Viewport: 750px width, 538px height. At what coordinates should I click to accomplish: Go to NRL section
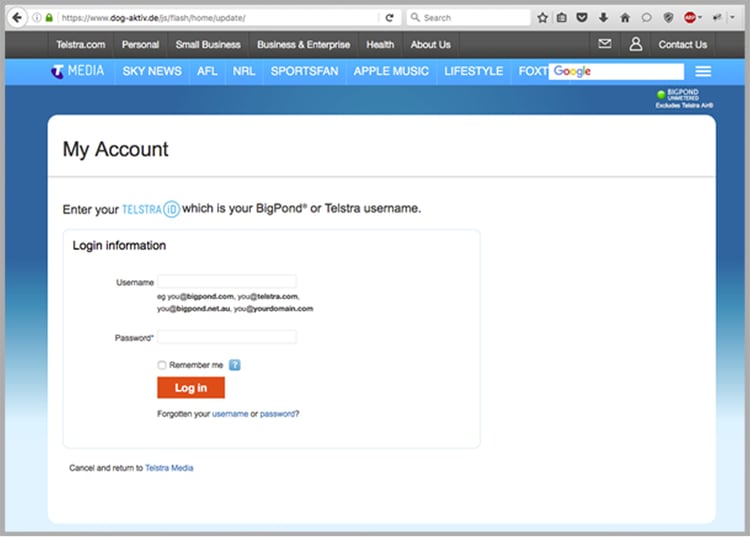pyautogui.click(x=244, y=71)
